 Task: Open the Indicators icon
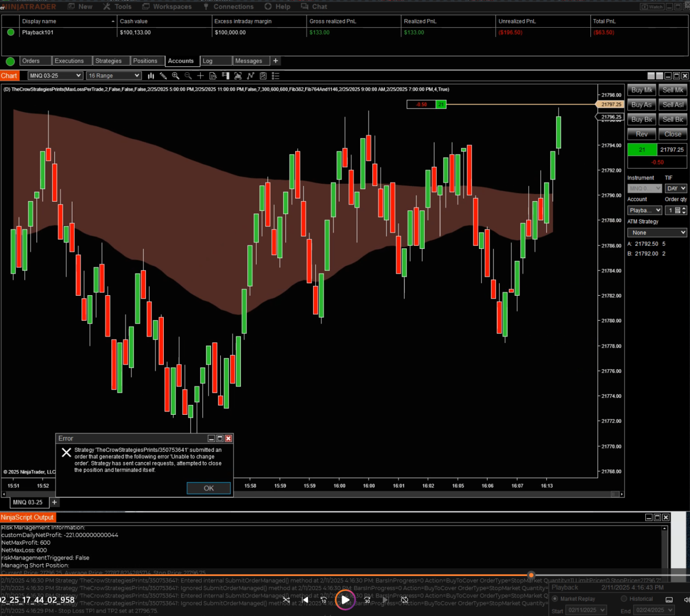pyautogui.click(x=251, y=75)
